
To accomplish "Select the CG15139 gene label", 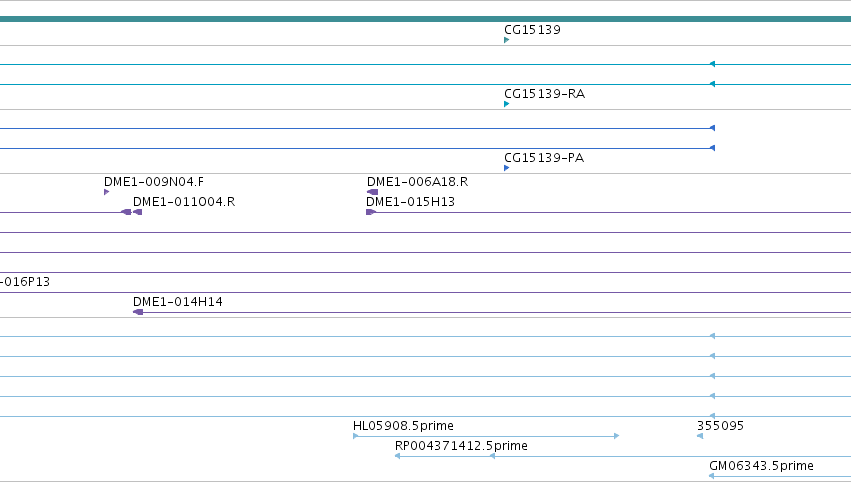I will [x=532, y=30].
